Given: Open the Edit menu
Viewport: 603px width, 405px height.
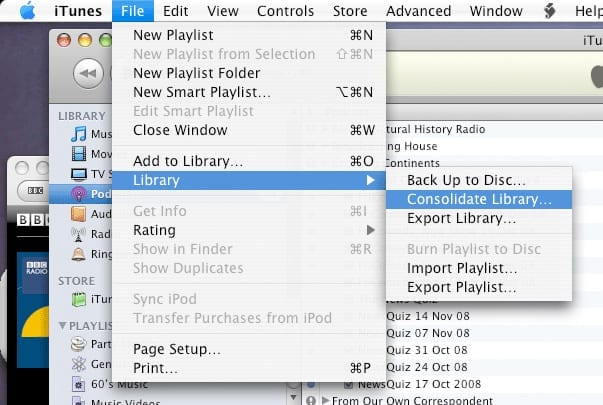Looking at the screenshot, I should click(x=175, y=11).
